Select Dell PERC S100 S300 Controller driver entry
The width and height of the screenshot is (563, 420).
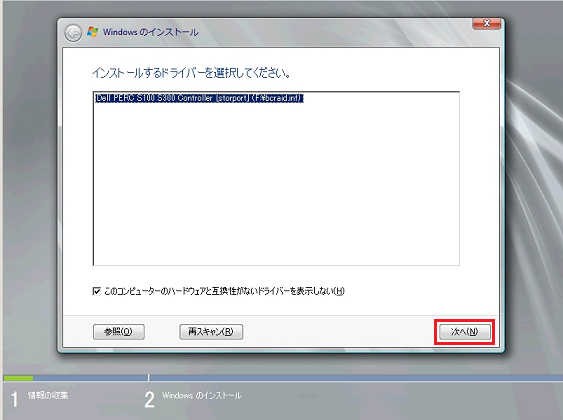click(199, 98)
